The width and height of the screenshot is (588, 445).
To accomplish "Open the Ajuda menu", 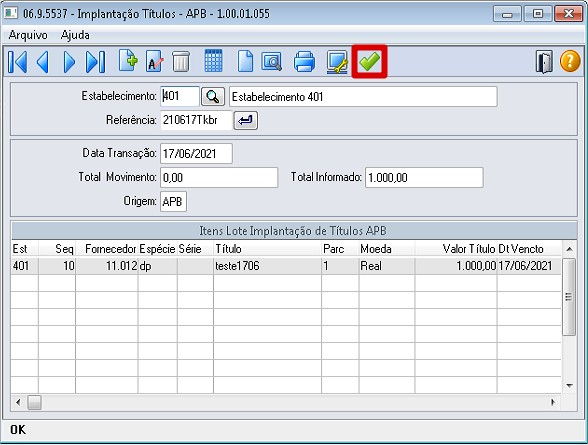I will tap(75, 35).
